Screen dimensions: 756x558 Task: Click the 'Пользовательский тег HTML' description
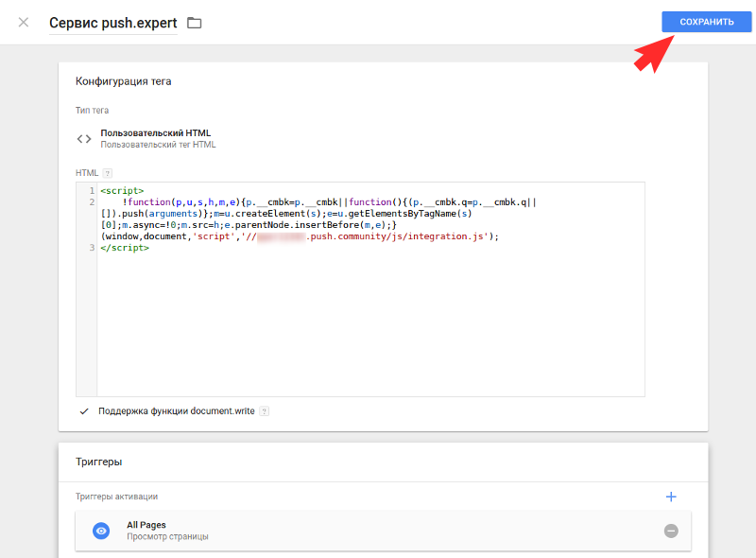(x=158, y=145)
